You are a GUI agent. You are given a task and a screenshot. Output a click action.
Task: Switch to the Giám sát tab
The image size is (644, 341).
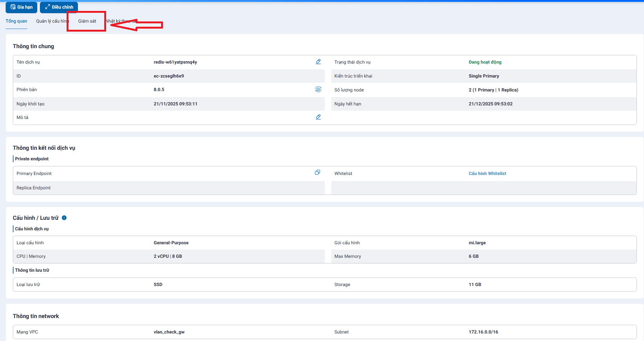(87, 21)
